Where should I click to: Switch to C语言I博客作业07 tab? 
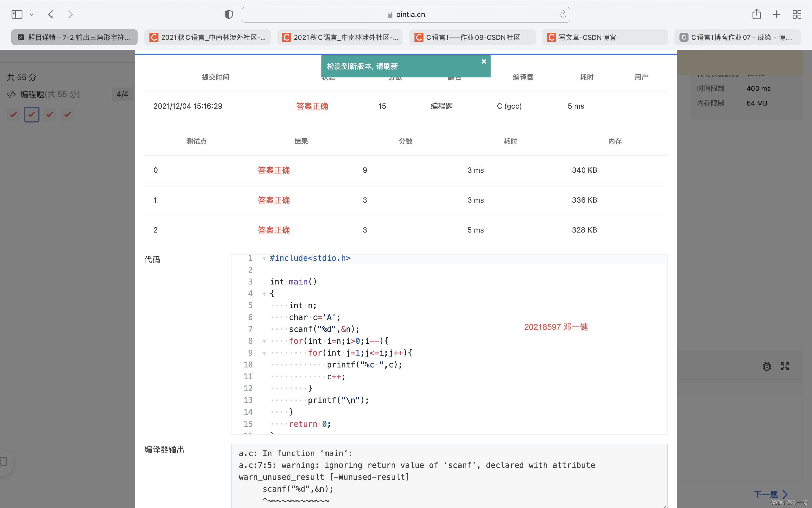coord(738,37)
